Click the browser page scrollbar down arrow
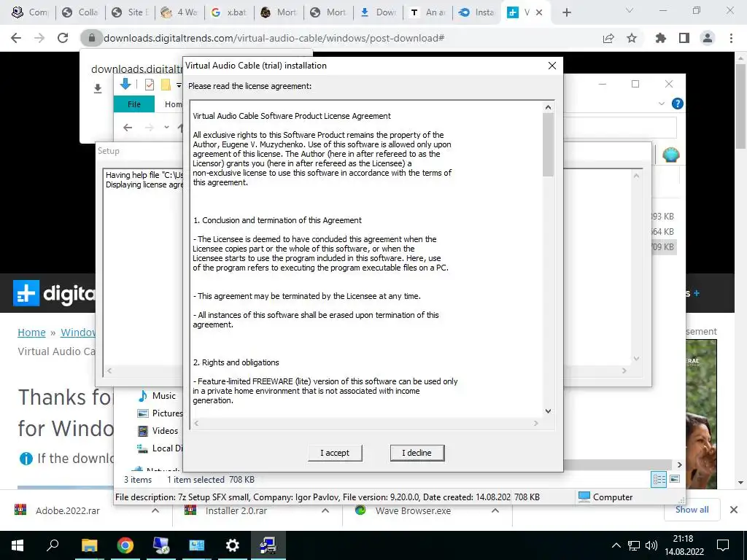The height and width of the screenshot is (560, 747). coord(741,483)
